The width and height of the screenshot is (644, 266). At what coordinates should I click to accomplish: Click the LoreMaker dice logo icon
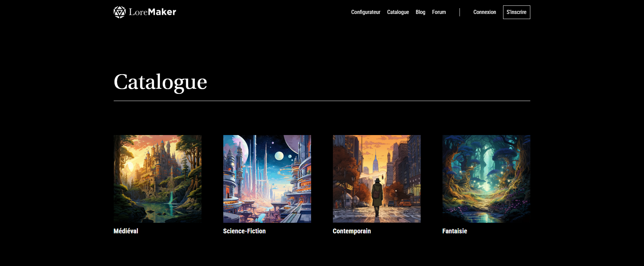point(119,12)
